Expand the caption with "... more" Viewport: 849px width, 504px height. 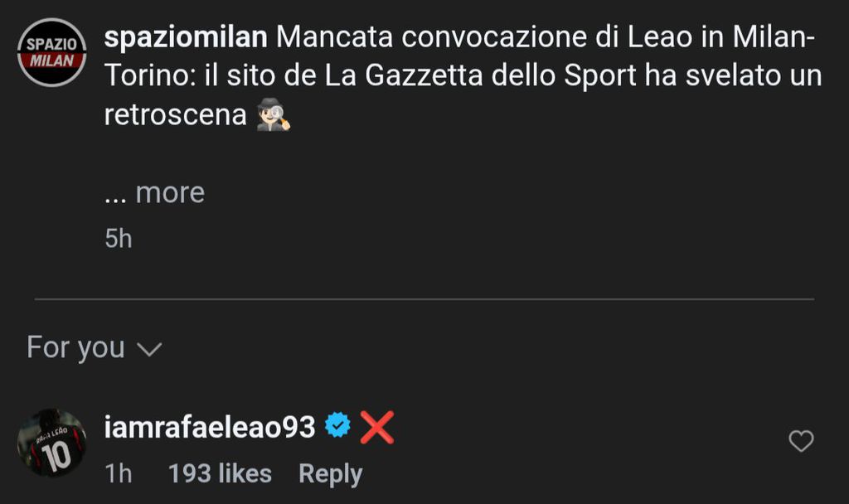[x=154, y=192]
